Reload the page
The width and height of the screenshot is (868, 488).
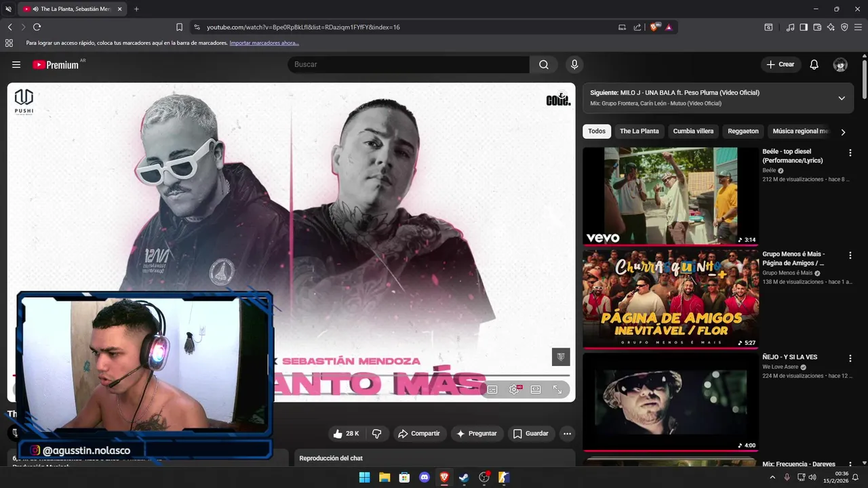[37, 27]
